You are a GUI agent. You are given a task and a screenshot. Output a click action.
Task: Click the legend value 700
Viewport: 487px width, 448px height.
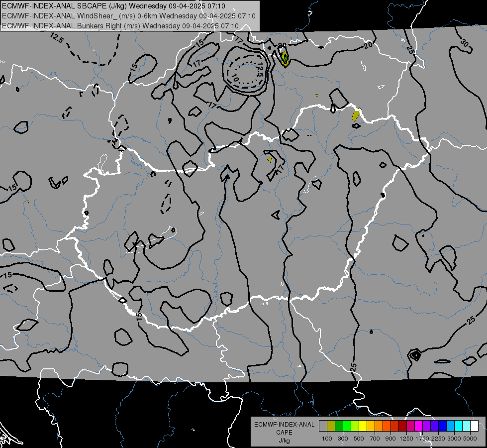pos(375,439)
